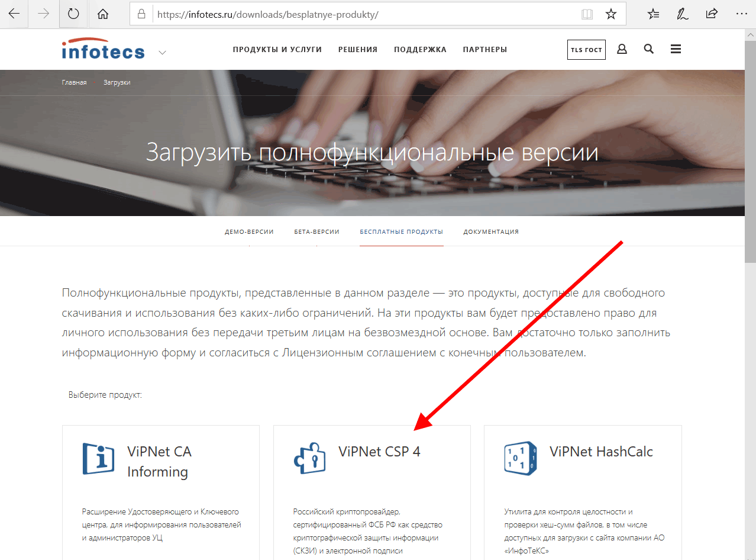Open the hamburger menu in the site header
The width and height of the screenshot is (756, 560).
point(676,49)
